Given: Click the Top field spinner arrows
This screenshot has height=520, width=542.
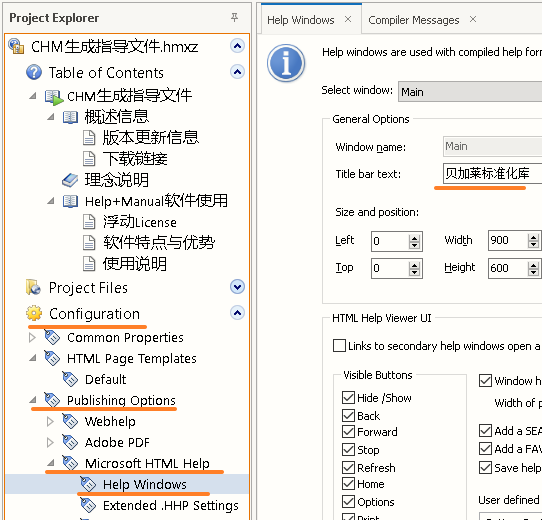Looking at the screenshot, I should pyautogui.click(x=414, y=268).
